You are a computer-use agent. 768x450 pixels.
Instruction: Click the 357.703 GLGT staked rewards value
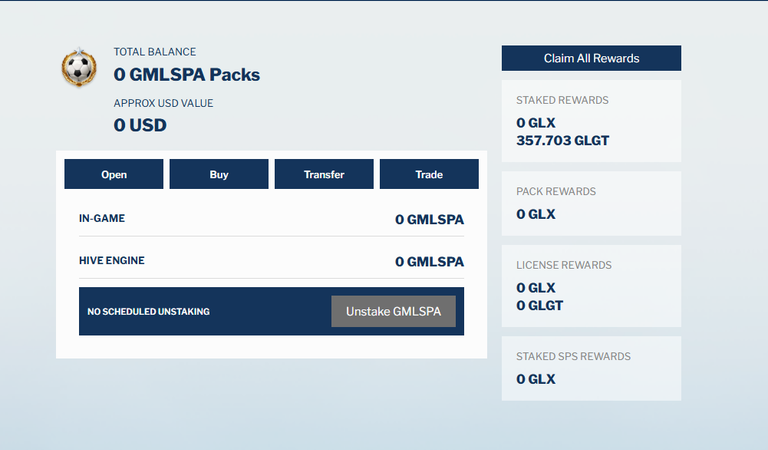tap(563, 141)
